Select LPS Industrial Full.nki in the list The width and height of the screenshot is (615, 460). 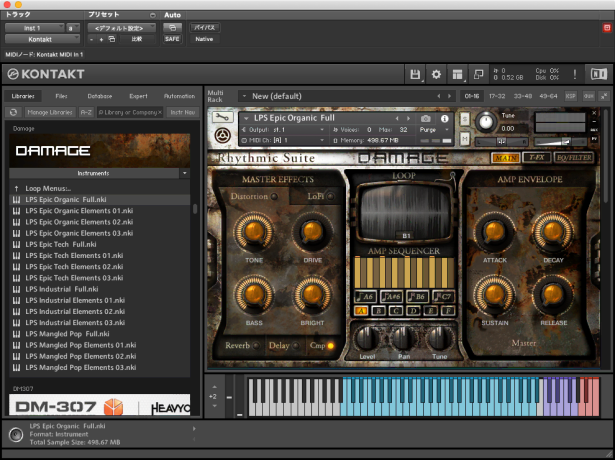click(61, 289)
